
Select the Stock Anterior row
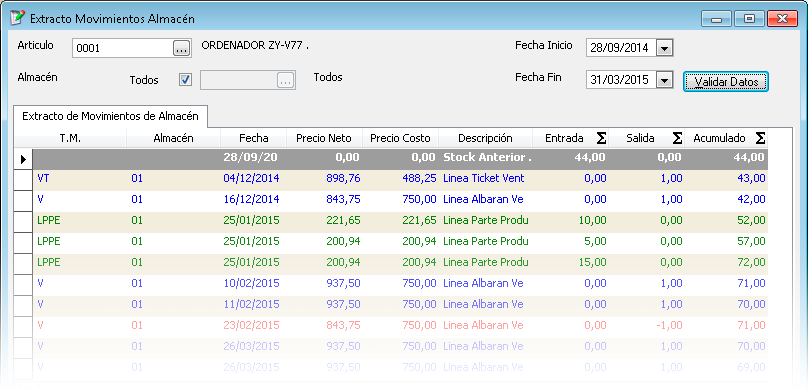click(400, 159)
